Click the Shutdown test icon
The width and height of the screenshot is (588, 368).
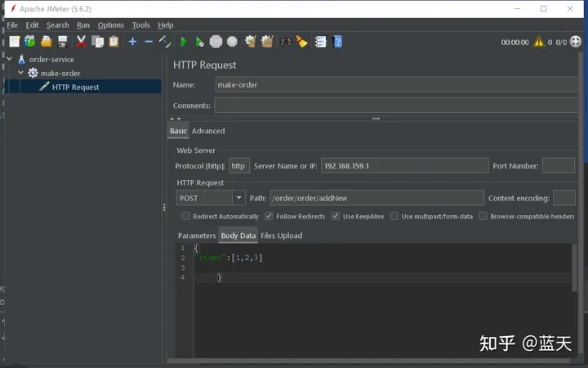tap(233, 42)
